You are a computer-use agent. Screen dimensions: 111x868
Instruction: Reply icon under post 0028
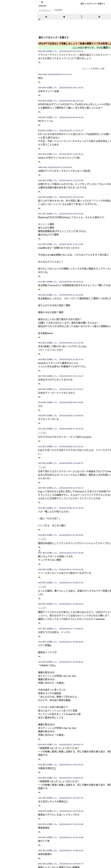[39, 578]
